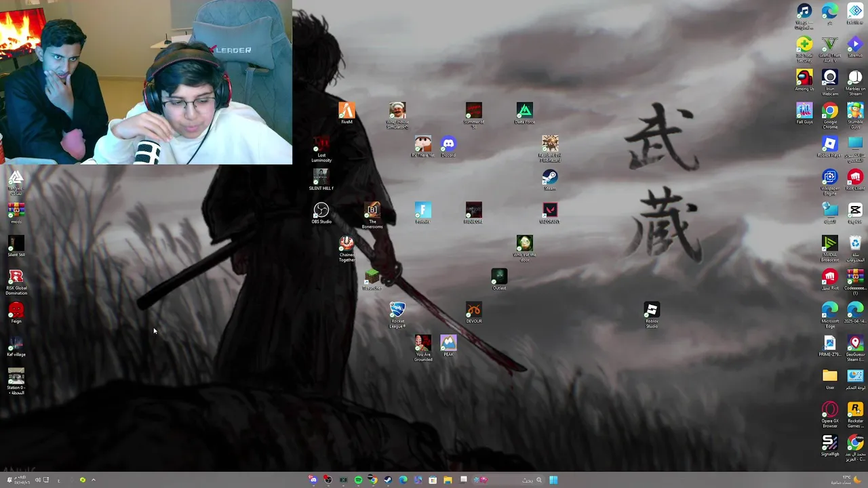Select the SILENT HILL f icon
The image size is (868, 488).
[321, 180]
